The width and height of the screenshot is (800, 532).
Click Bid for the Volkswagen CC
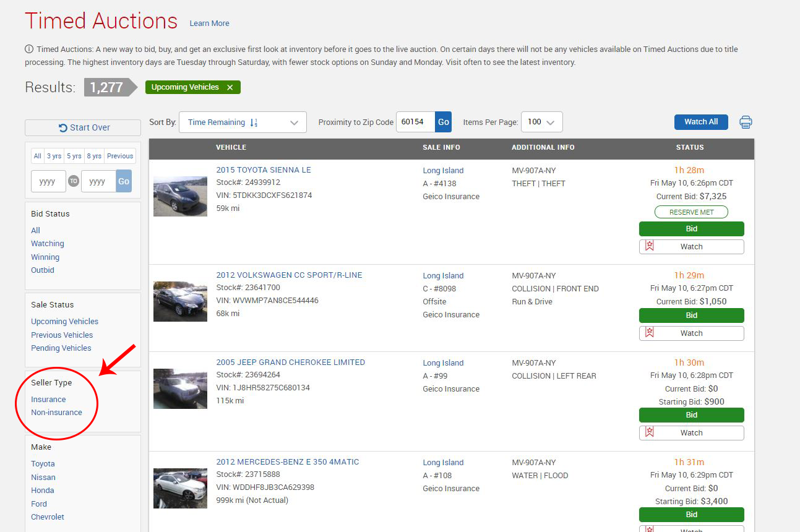point(691,315)
